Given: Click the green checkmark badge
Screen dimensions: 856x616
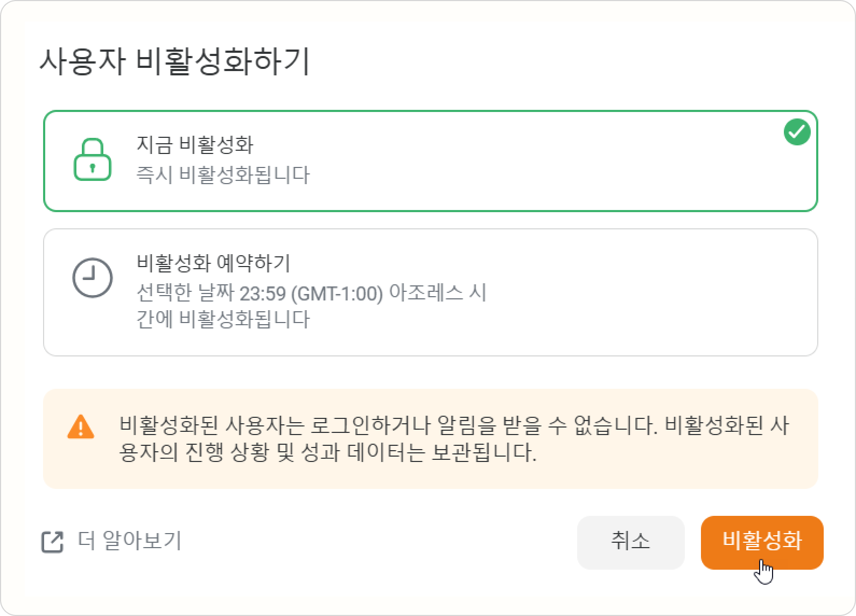Looking at the screenshot, I should point(797,132).
